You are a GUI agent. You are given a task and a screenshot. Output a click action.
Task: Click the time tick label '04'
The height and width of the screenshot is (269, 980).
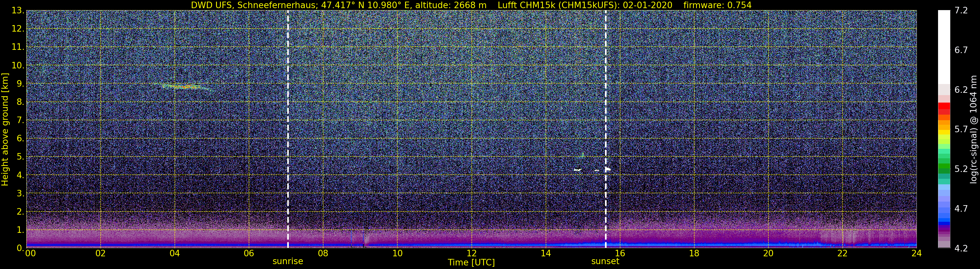click(x=175, y=254)
